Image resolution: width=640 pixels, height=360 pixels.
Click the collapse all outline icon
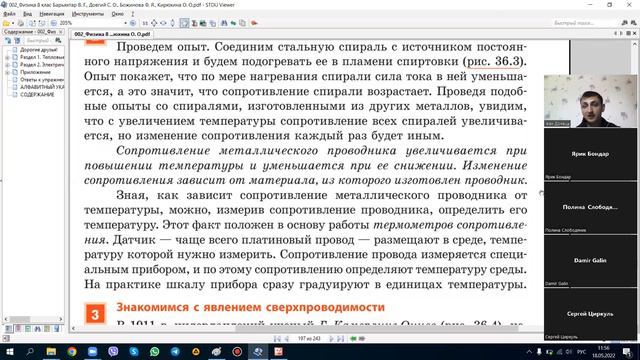tap(17, 40)
